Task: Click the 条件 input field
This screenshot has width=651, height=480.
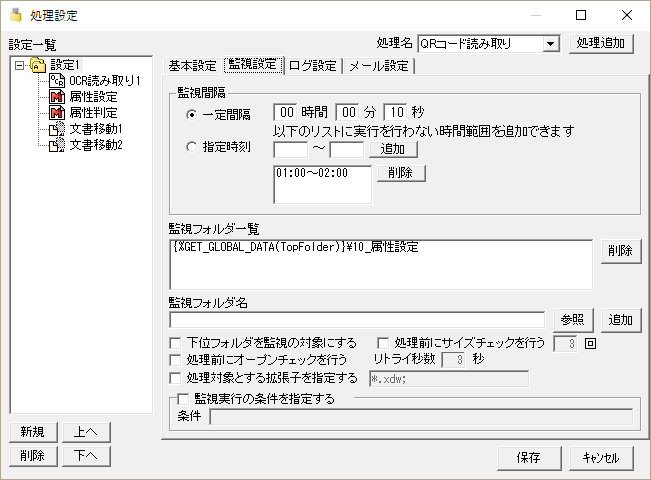Action: 421,416
